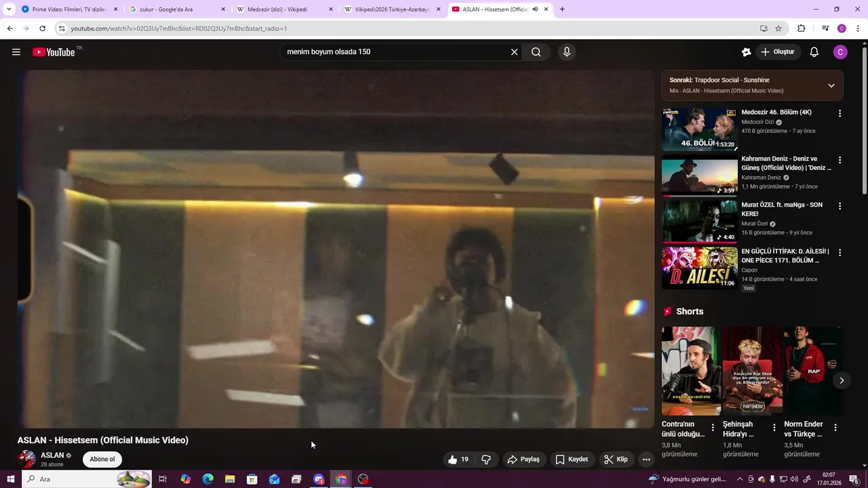Play Murat ÖZEL ft. maNga thumbnail
This screenshot has width=868, height=488.
click(x=699, y=221)
